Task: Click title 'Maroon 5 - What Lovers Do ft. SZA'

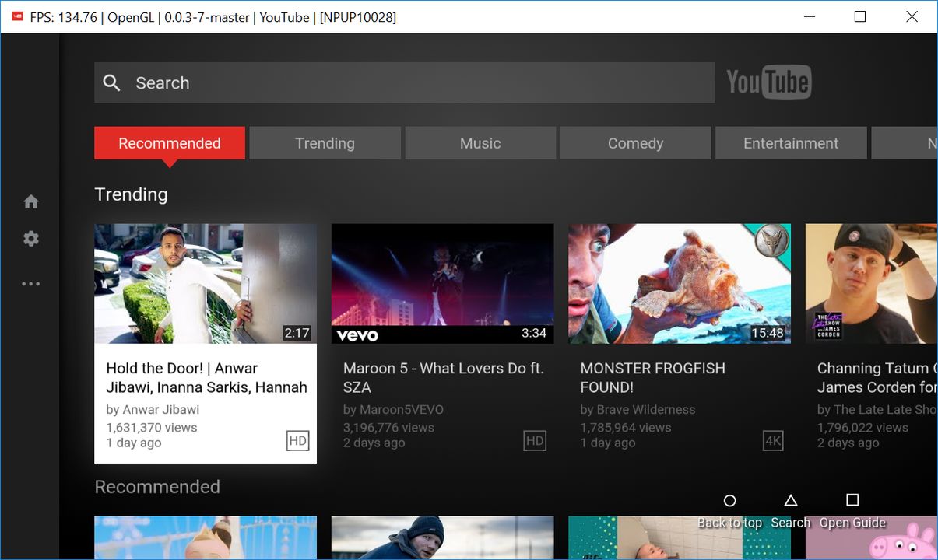Action: click(444, 378)
